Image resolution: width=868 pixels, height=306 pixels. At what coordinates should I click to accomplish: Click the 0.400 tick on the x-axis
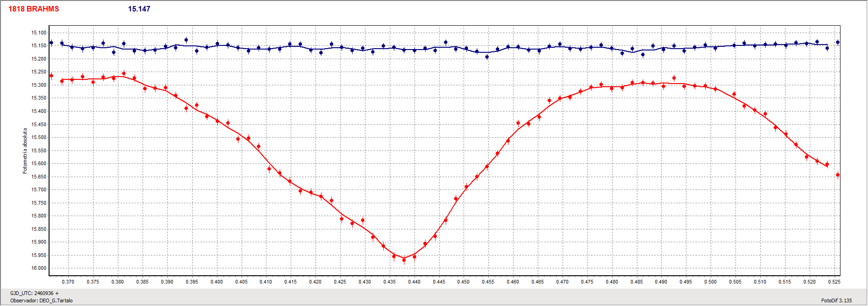tap(216, 282)
